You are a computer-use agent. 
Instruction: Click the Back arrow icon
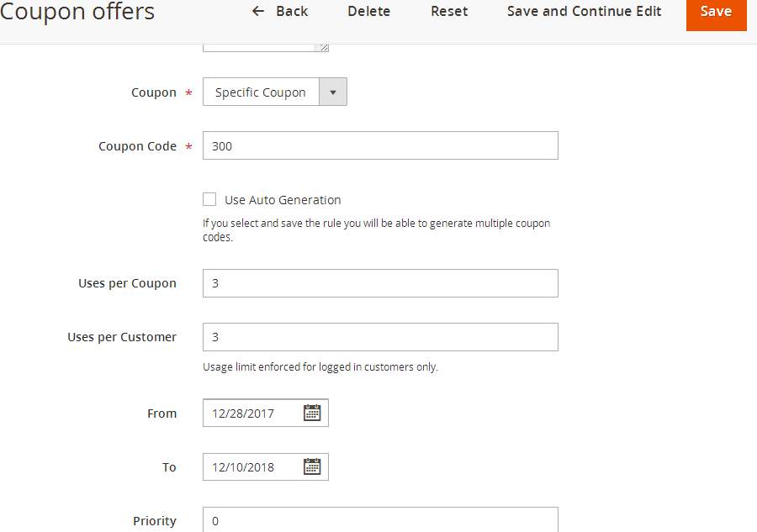(257, 11)
